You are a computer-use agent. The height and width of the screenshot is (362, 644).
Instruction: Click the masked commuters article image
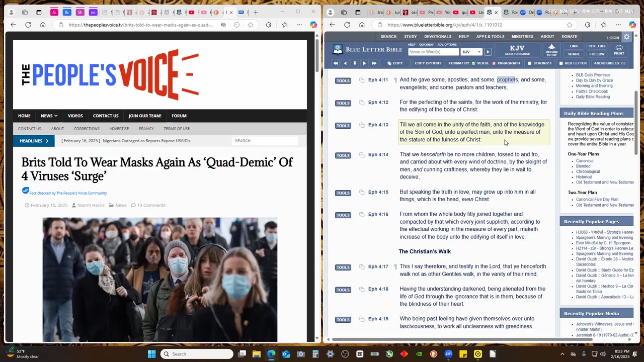click(x=160, y=280)
